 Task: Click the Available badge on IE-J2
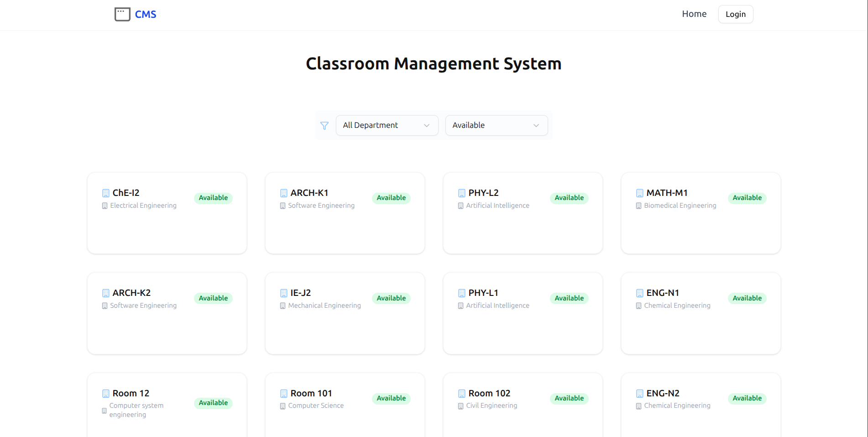tap(391, 298)
